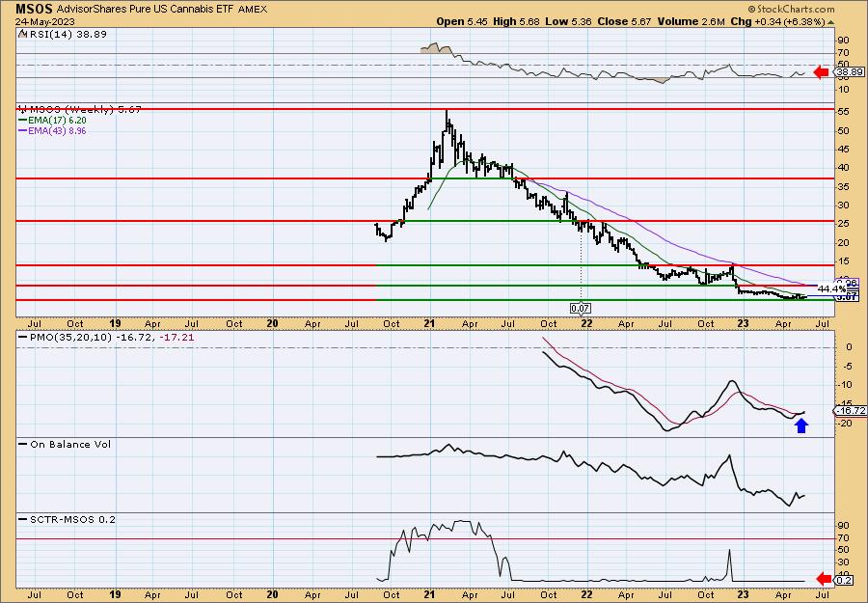This screenshot has width=868, height=603.
Task: Click the 38.89 RSI value tag on axis
Action: pyautogui.click(x=848, y=72)
